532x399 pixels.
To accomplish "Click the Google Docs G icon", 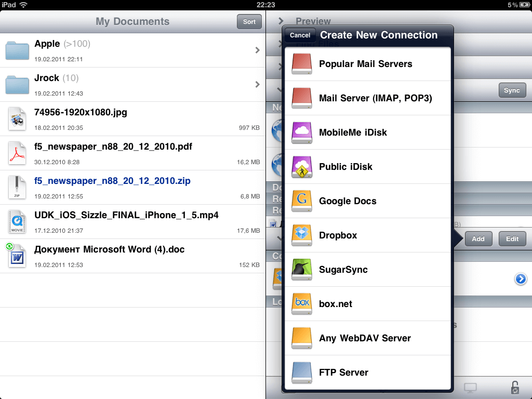I will pos(302,201).
